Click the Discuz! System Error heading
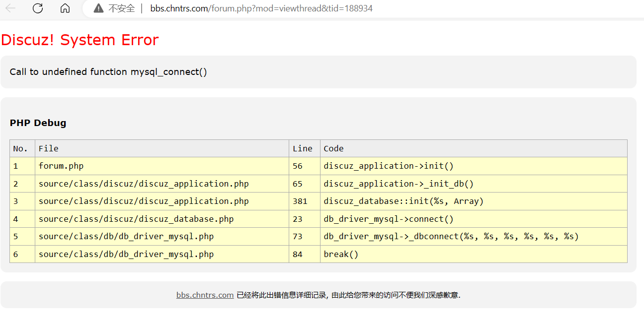 80,40
